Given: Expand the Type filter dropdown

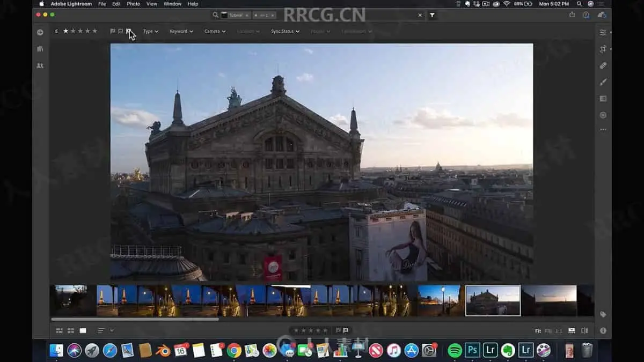Looking at the screenshot, I should pos(150,31).
